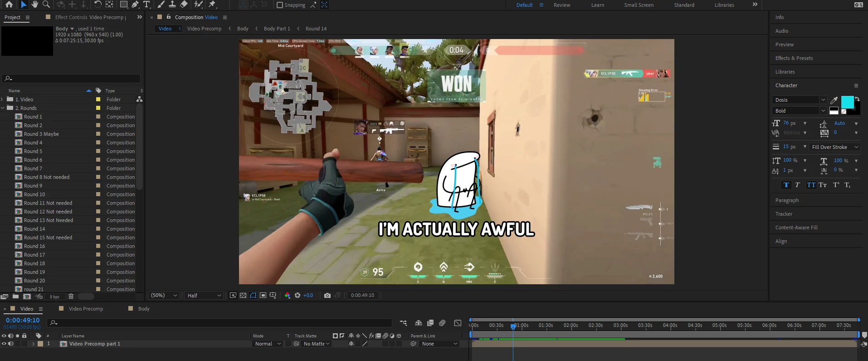Open the Fill Over Stroke dropdown
Viewport: 868px width, 361px height.
coord(835,147)
